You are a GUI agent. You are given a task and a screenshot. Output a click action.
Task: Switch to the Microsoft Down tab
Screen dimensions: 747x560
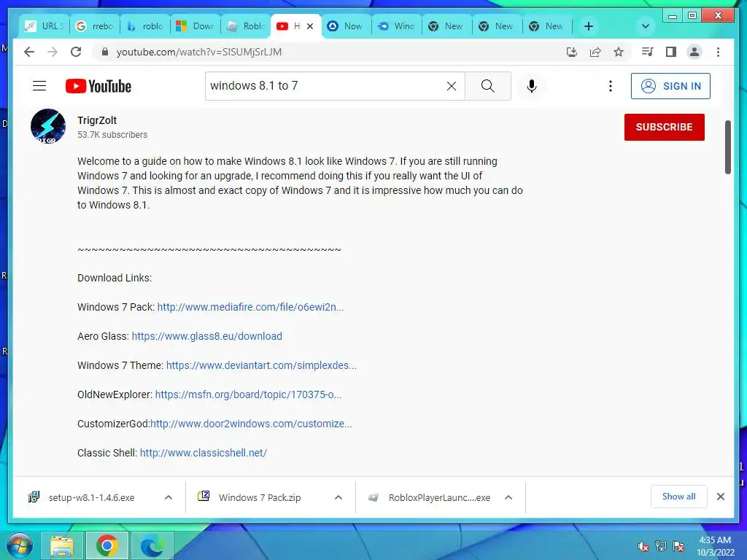click(x=196, y=26)
